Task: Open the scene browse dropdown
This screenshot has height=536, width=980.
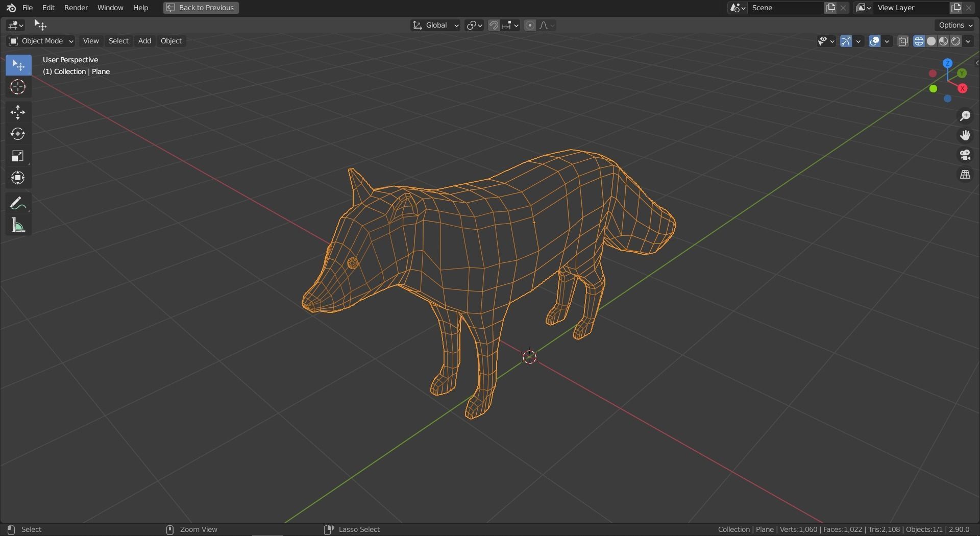Action: 738,8
